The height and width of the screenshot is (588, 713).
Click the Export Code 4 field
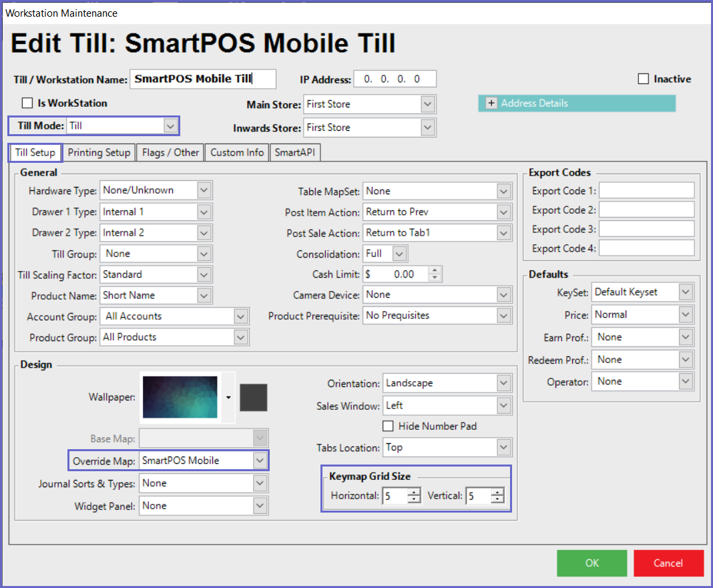647,248
